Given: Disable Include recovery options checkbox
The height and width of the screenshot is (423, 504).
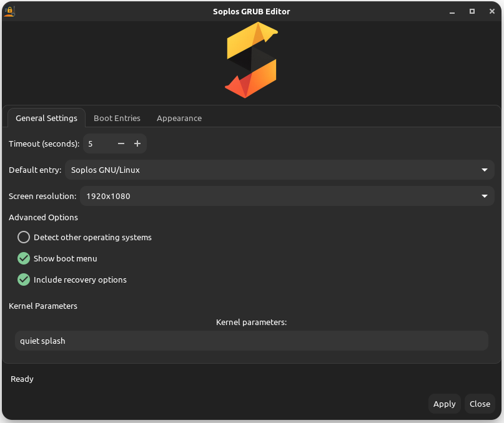Looking at the screenshot, I should pos(24,280).
